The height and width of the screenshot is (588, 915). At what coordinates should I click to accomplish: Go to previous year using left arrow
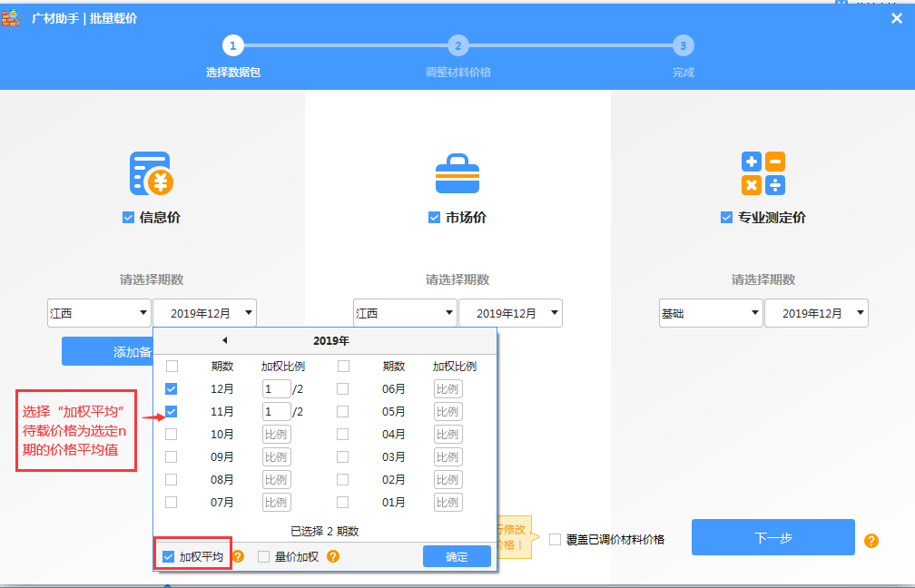coord(224,340)
